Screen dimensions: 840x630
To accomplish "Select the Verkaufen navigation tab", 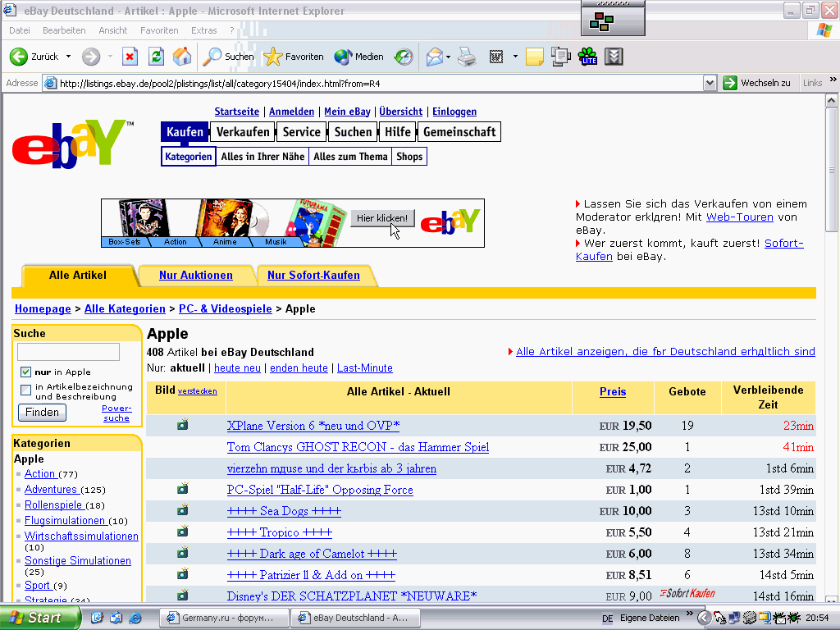I will click(x=243, y=132).
